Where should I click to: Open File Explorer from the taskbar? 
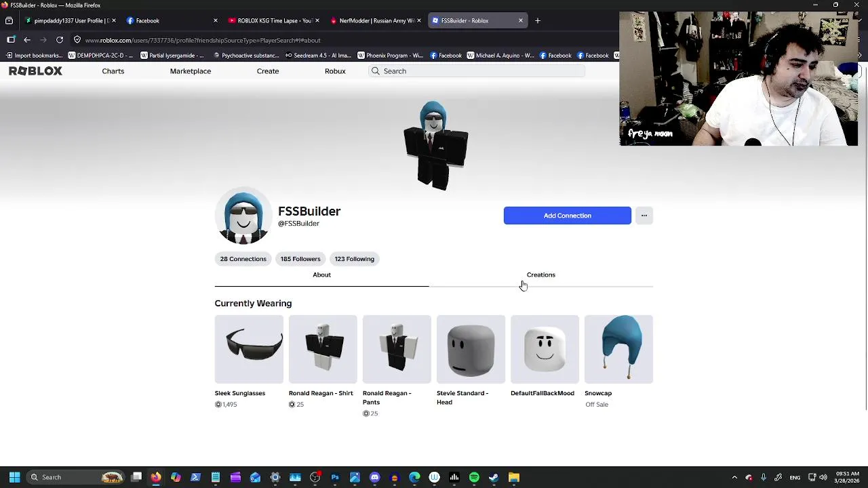click(x=514, y=477)
